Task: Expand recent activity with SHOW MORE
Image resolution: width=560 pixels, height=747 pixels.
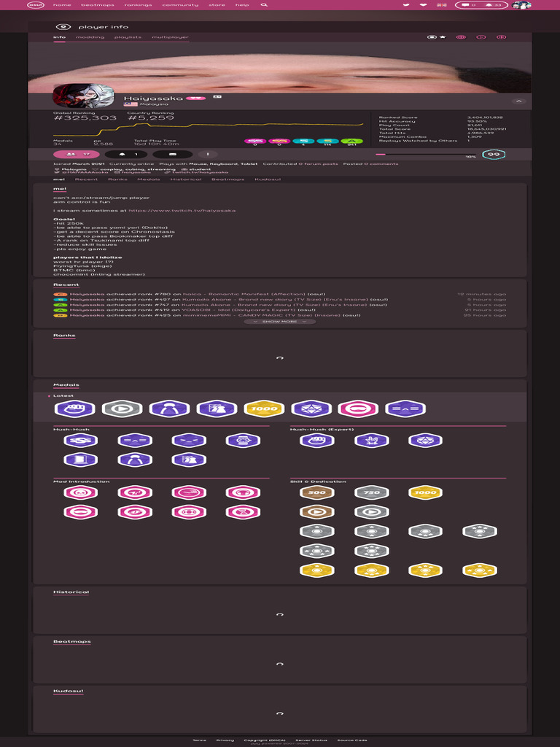Action: (x=279, y=322)
